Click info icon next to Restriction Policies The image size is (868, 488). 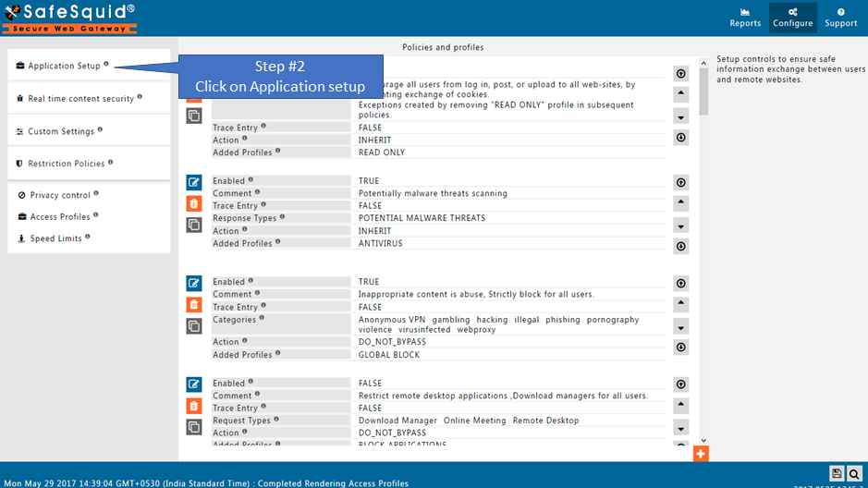click(x=111, y=162)
